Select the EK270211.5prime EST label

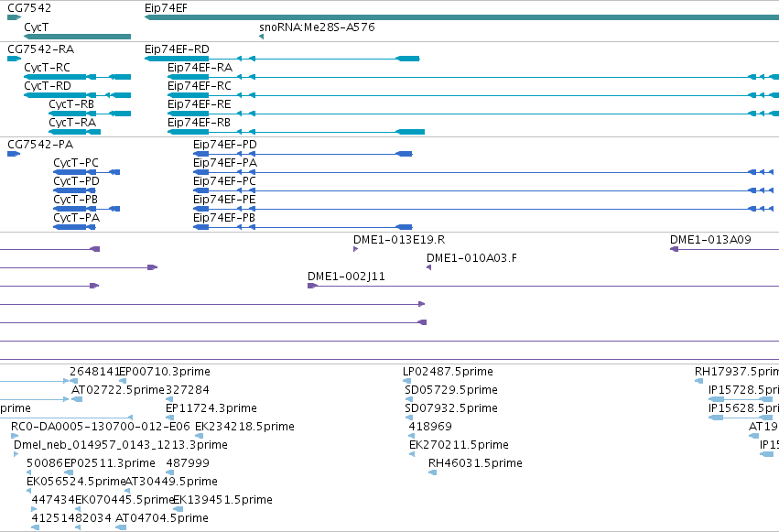pos(459,445)
